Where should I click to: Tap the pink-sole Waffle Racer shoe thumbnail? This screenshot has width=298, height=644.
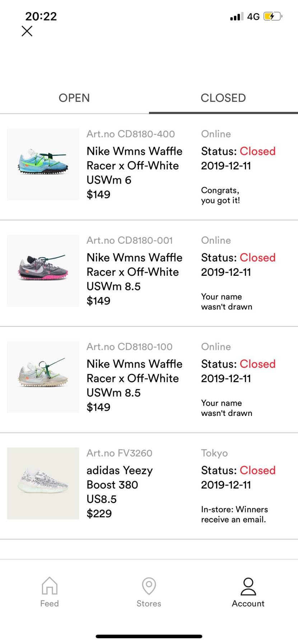[43, 271]
